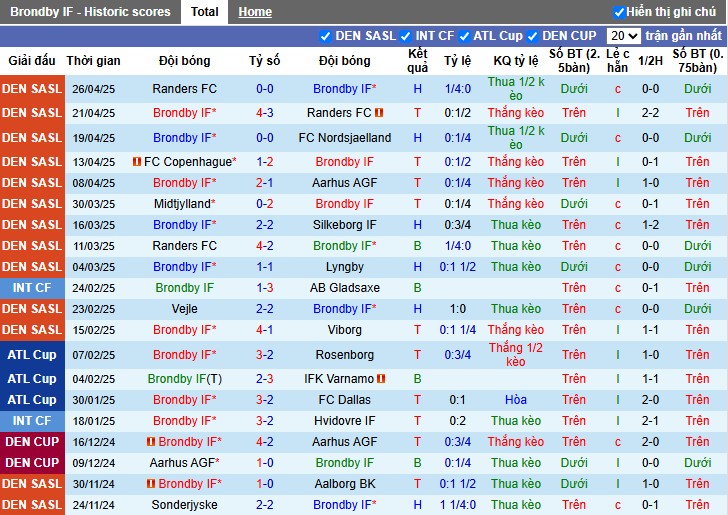Open the 4-3 score for Brondby vs Randers
728x515 pixels.
point(265,113)
